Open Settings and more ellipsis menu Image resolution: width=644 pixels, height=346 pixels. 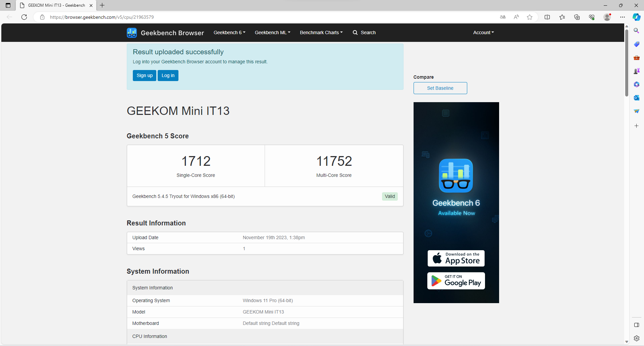pos(623,17)
